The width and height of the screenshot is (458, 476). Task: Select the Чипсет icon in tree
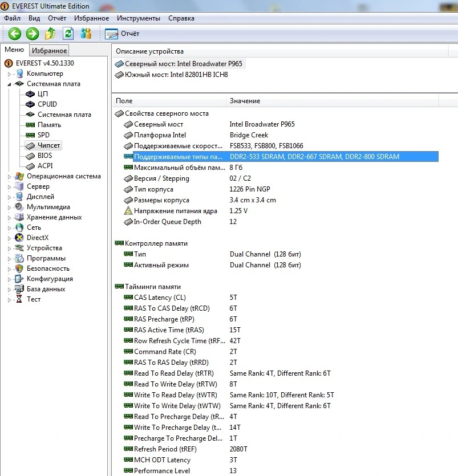click(x=30, y=146)
